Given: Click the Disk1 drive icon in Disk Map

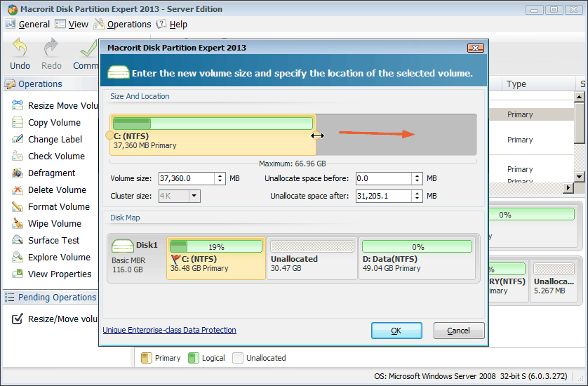Looking at the screenshot, I should [123, 246].
